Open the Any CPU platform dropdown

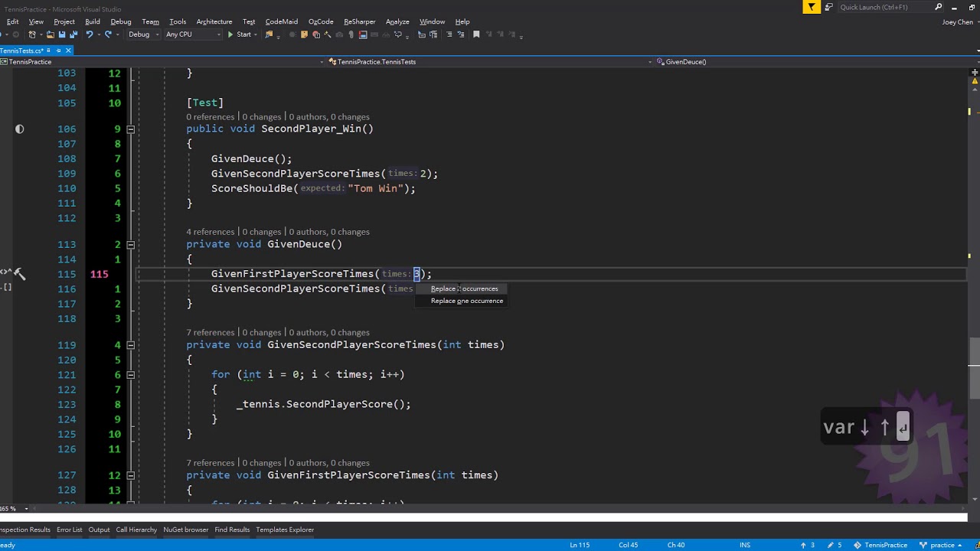click(x=193, y=34)
